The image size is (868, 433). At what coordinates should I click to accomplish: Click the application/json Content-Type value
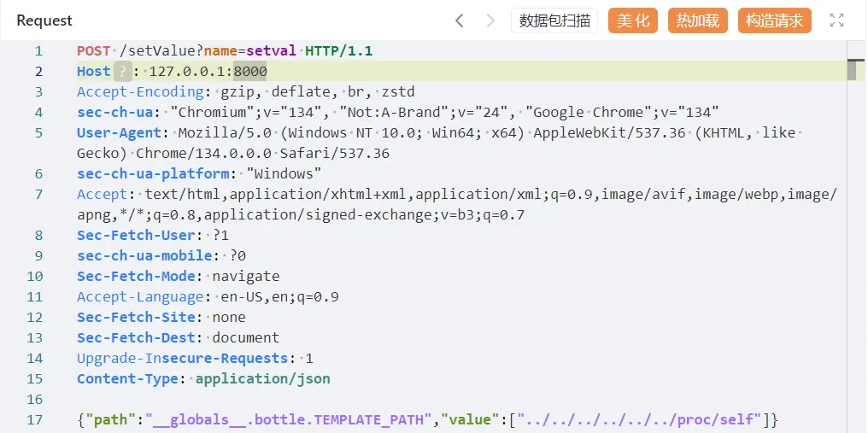tap(262, 379)
